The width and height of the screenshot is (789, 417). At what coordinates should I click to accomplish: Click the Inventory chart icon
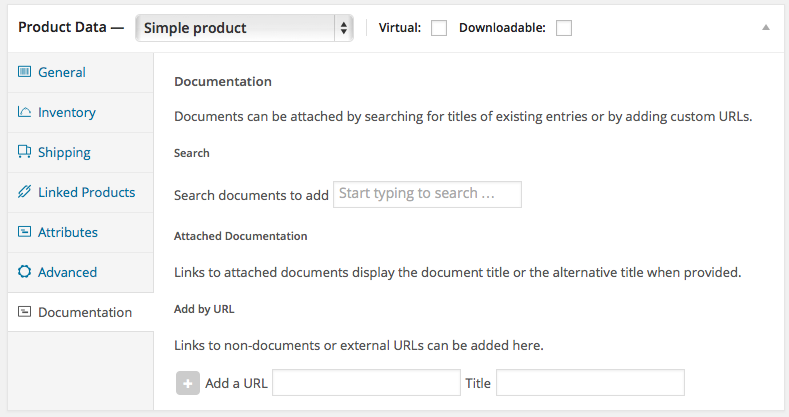point(25,112)
